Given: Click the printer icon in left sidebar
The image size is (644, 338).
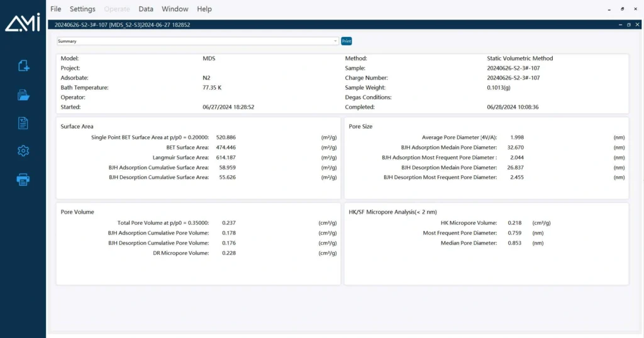Looking at the screenshot, I should [x=23, y=180].
